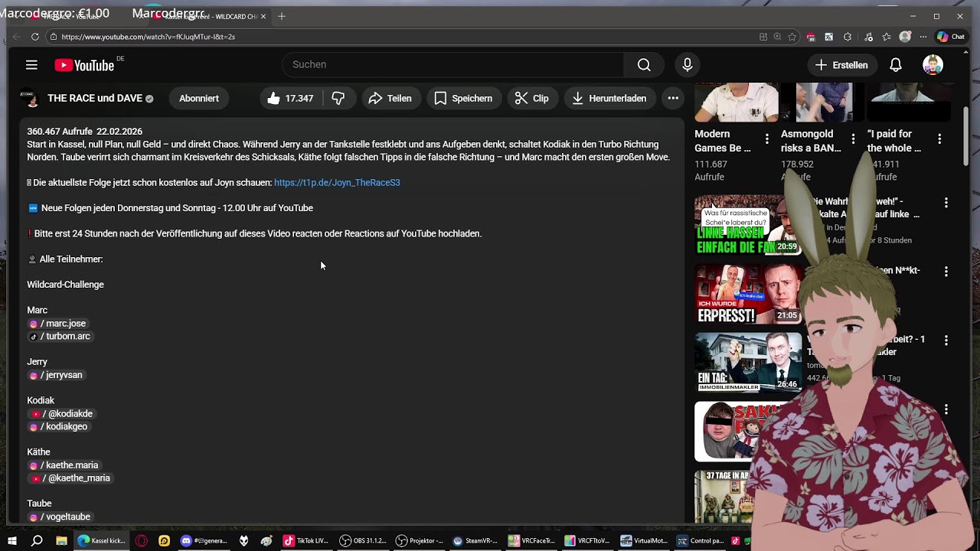This screenshot has width=980, height=551.
Task: Open THE RACE und DAVE channel
Action: click(95, 99)
